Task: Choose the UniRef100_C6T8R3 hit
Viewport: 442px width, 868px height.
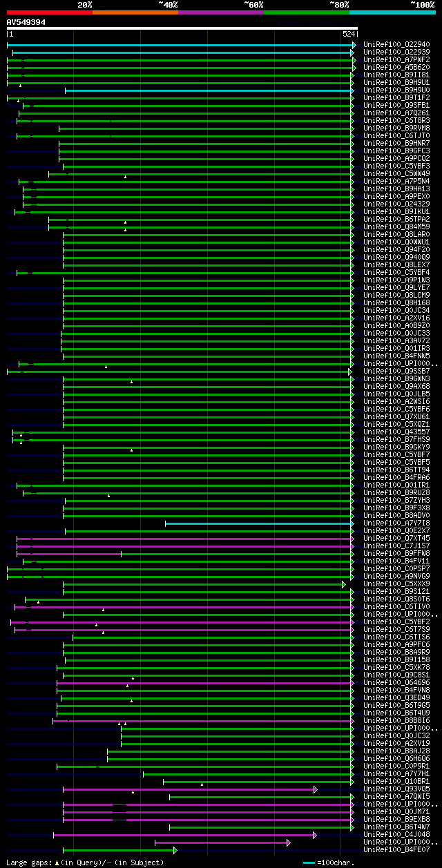Action: point(396,121)
